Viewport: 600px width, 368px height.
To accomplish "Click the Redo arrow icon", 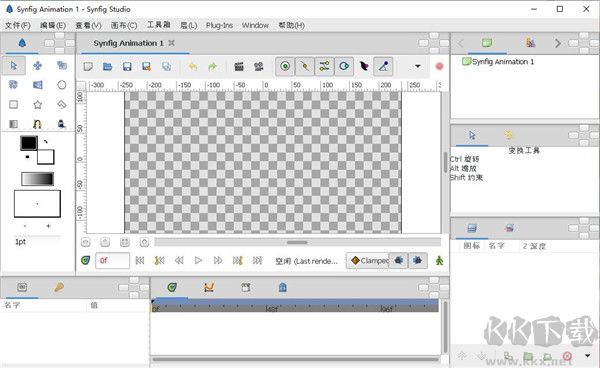I will coord(212,67).
